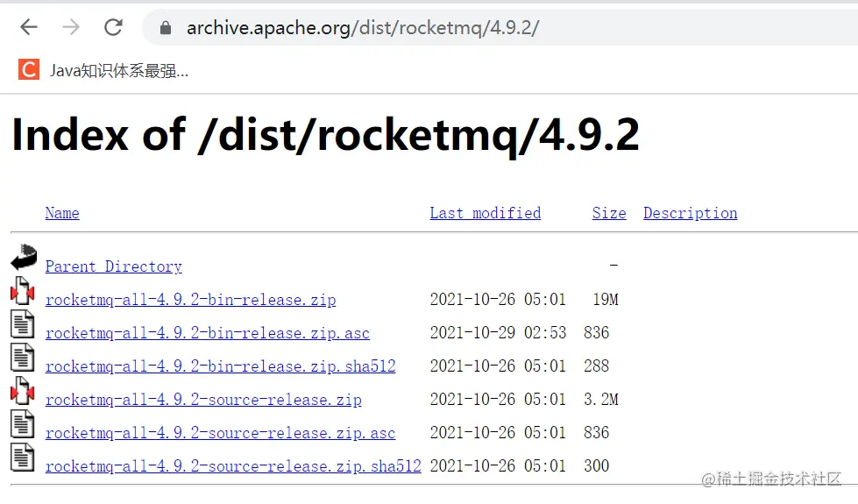
Task: Sort listing by Size column
Action: tap(609, 213)
